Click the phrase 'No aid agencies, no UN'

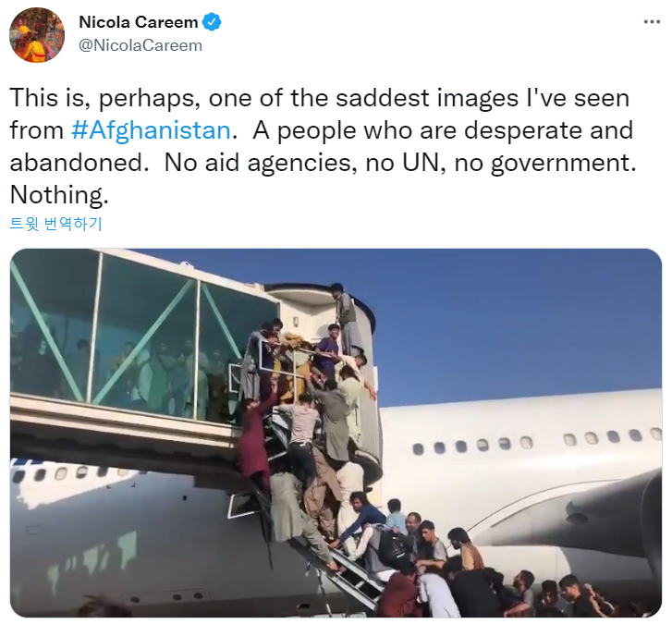coord(304,163)
